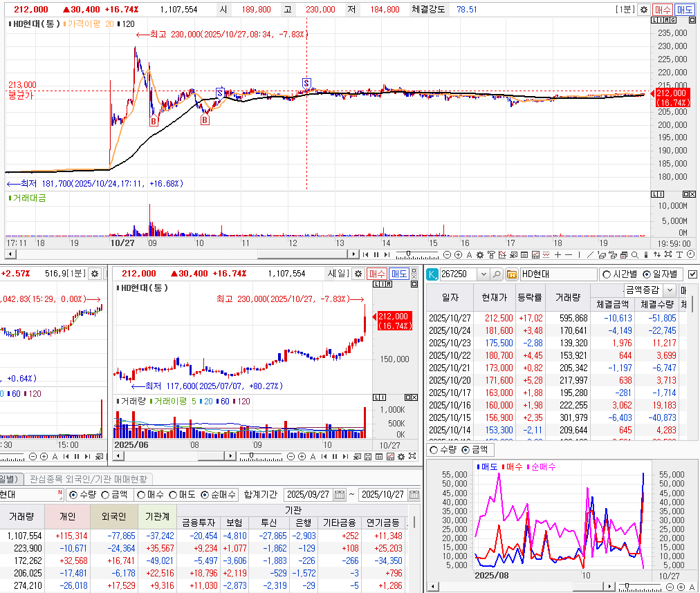Click the HD현대 stock name field
The width and height of the screenshot is (700, 593).
[558, 274]
